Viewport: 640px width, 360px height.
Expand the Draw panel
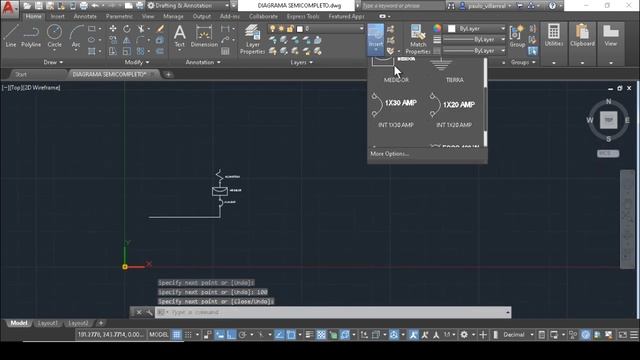pos(53,62)
